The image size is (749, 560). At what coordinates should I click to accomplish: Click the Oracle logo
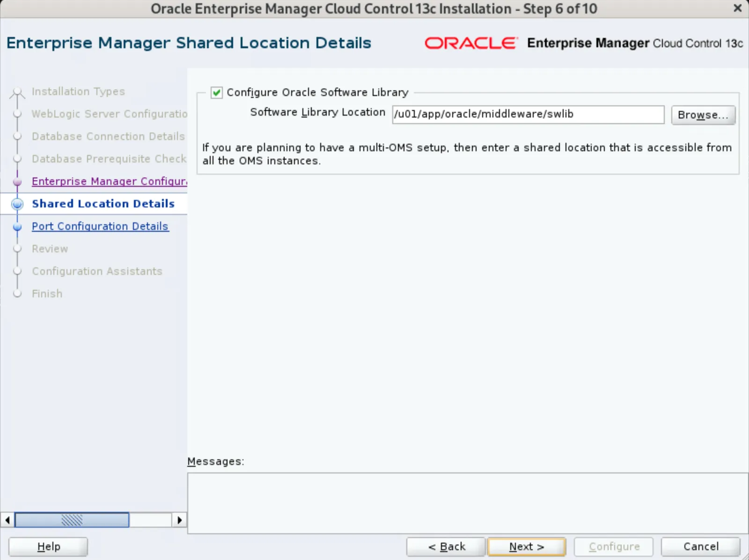click(x=470, y=43)
